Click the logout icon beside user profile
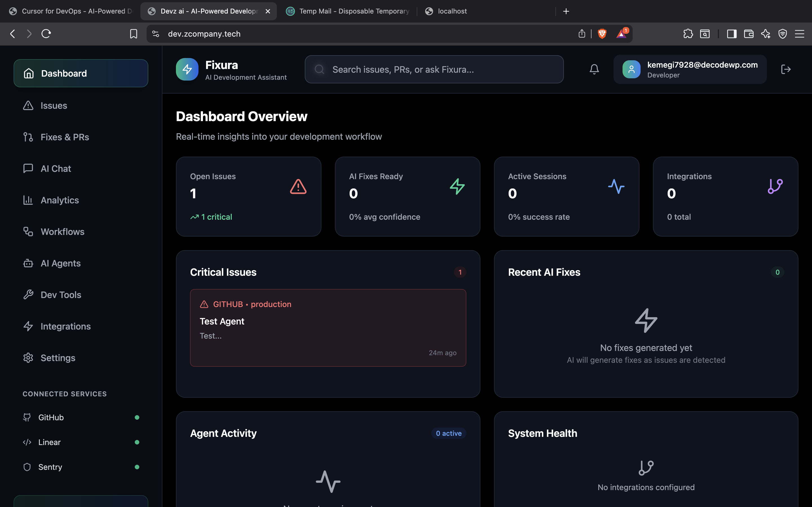The image size is (812, 507). [x=786, y=69]
